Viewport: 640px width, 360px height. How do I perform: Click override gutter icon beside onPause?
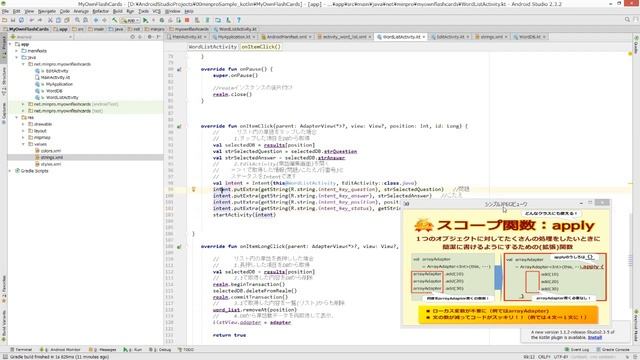pyautogui.click(x=179, y=69)
